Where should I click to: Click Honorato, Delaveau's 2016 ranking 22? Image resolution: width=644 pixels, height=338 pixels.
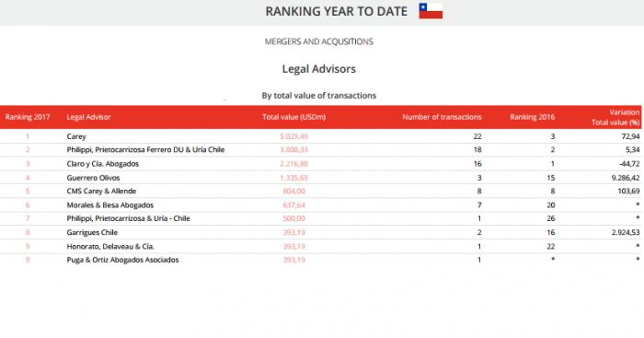551,247
